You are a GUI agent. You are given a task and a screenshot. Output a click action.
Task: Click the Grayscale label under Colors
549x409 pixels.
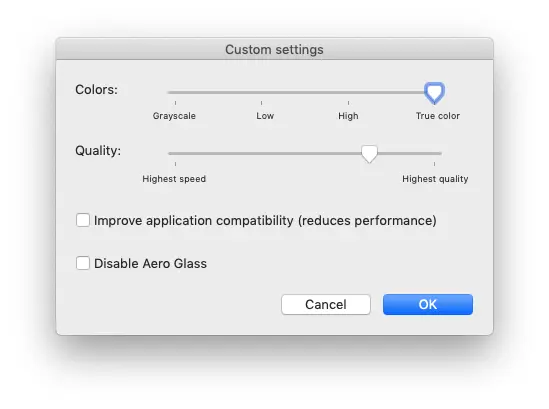click(x=174, y=116)
